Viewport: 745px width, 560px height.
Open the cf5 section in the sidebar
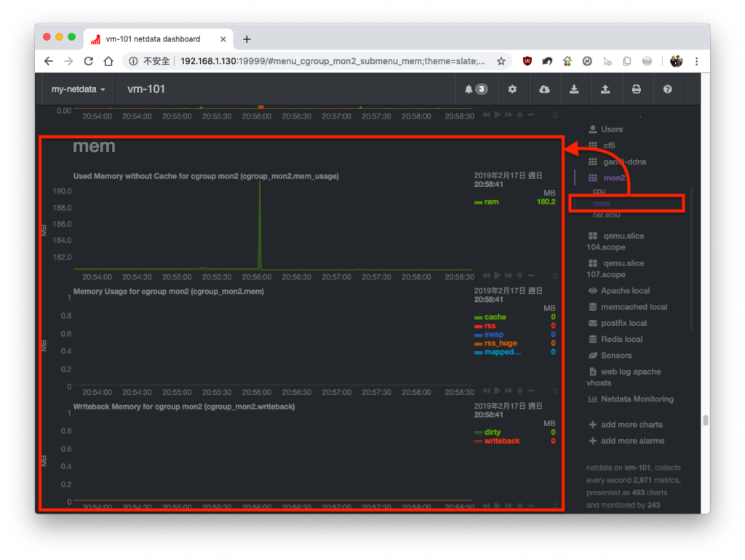click(602, 145)
